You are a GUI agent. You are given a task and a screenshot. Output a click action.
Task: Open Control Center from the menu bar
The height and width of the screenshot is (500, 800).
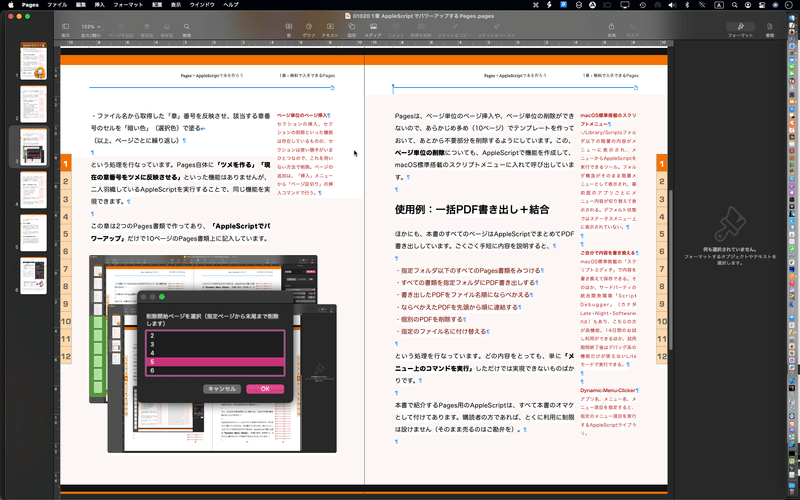coord(762,5)
